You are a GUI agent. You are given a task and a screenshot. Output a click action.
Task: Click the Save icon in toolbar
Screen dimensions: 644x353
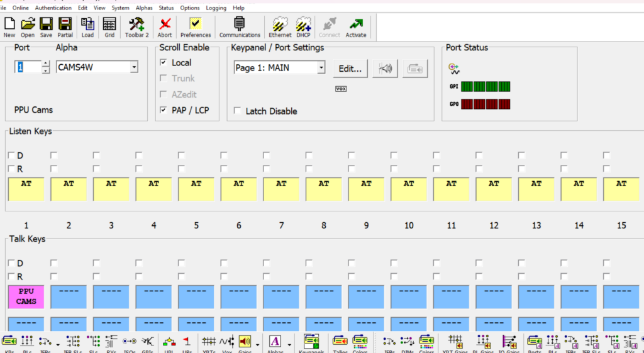(46, 26)
